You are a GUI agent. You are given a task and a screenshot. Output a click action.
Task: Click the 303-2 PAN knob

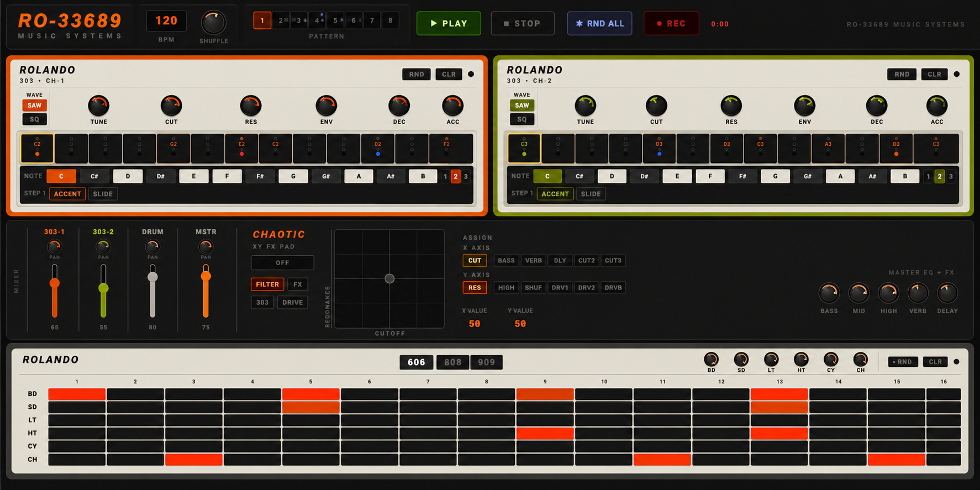(103, 246)
